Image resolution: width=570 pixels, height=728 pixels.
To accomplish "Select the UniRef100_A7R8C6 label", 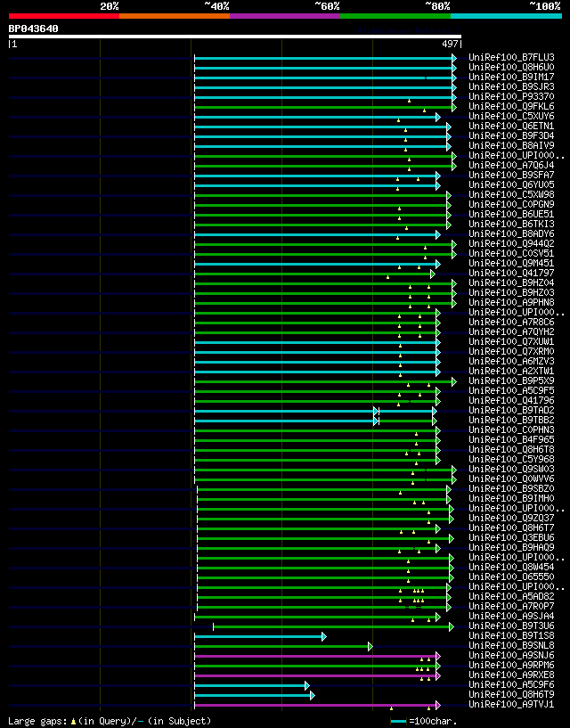I will pyautogui.click(x=511, y=323).
